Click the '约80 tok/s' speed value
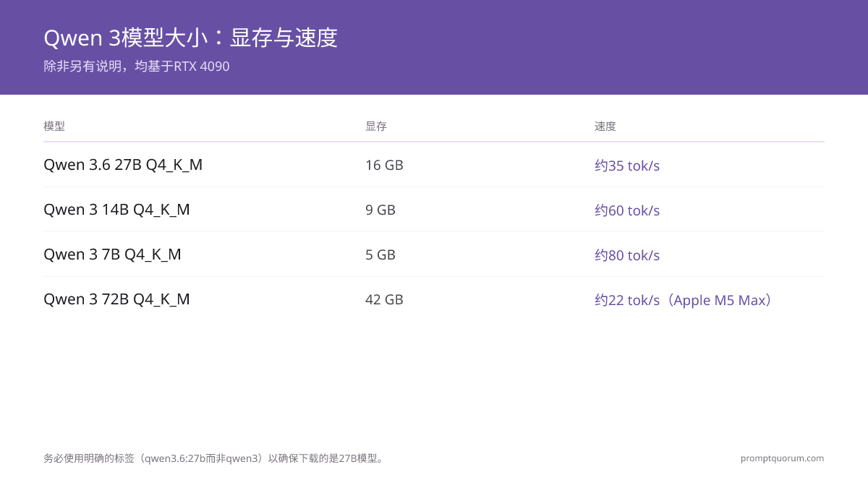 [x=627, y=255]
